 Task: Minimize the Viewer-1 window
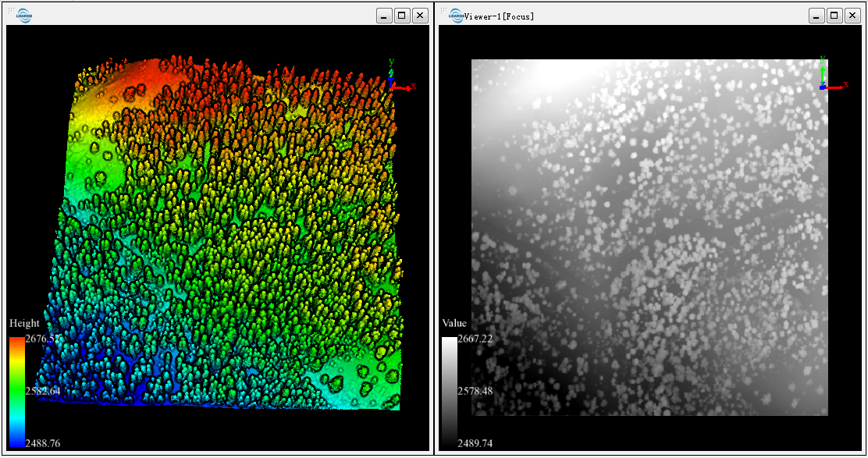[x=816, y=16]
